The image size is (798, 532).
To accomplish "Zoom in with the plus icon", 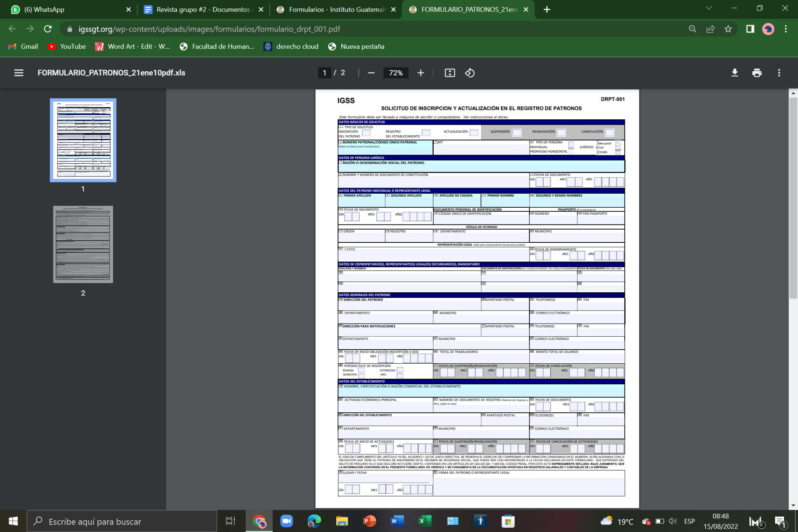I will pyautogui.click(x=420, y=73).
